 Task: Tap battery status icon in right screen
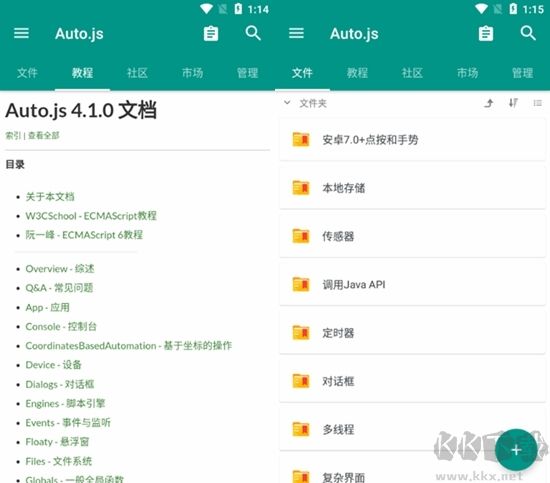pyautogui.click(x=513, y=9)
